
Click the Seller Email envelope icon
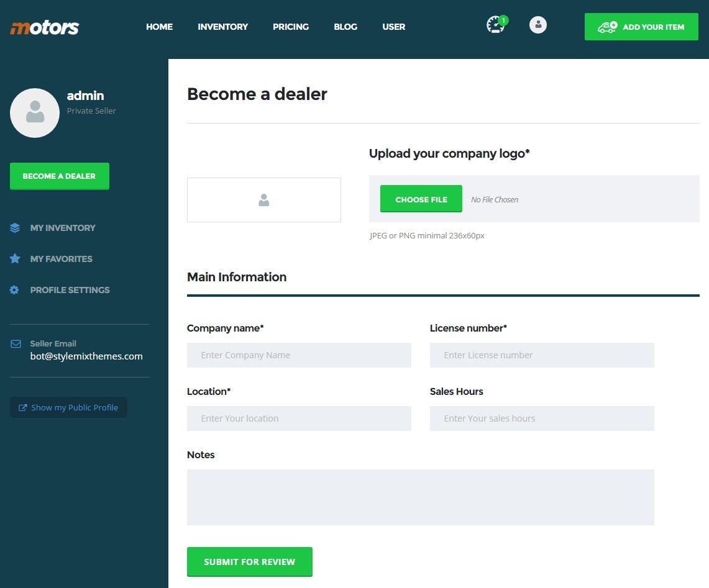[16, 344]
